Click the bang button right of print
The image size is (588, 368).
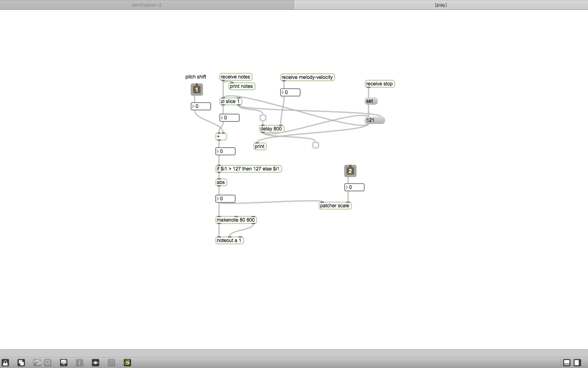coord(316,145)
